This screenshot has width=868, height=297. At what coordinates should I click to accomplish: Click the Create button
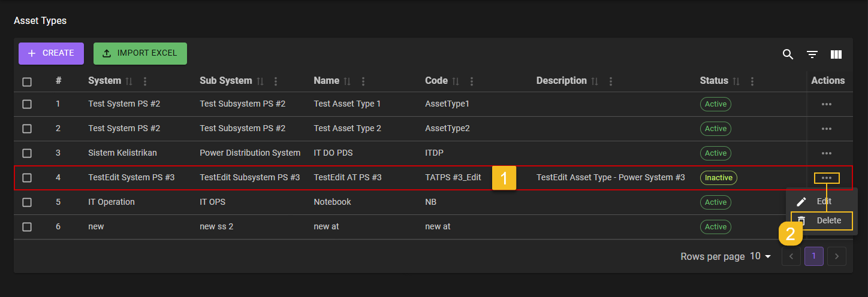pos(51,53)
